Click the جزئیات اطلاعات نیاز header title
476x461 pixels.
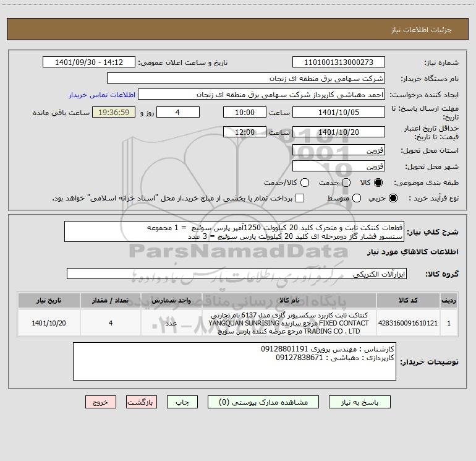coord(422,30)
